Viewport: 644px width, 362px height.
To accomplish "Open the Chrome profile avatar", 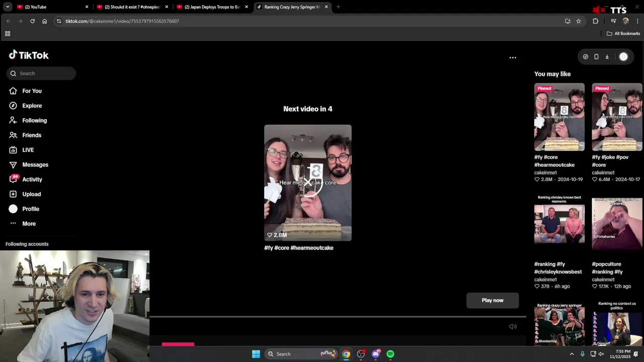I will point(625,21).
